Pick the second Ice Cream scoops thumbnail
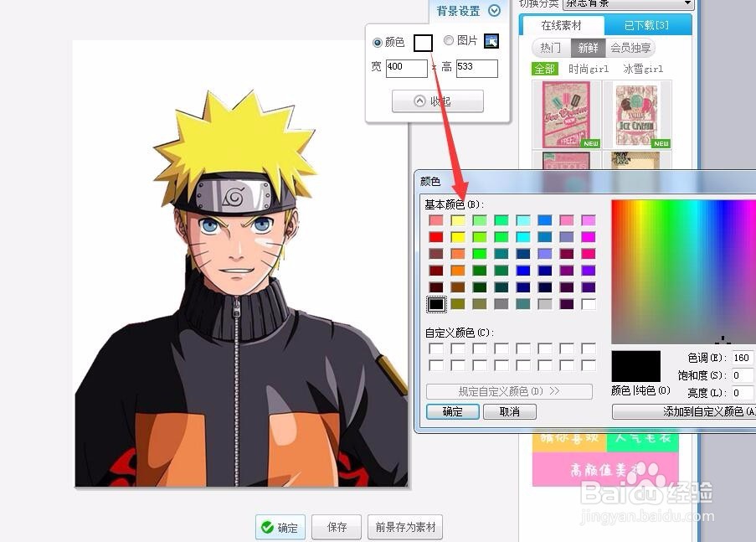 point(636,115)
